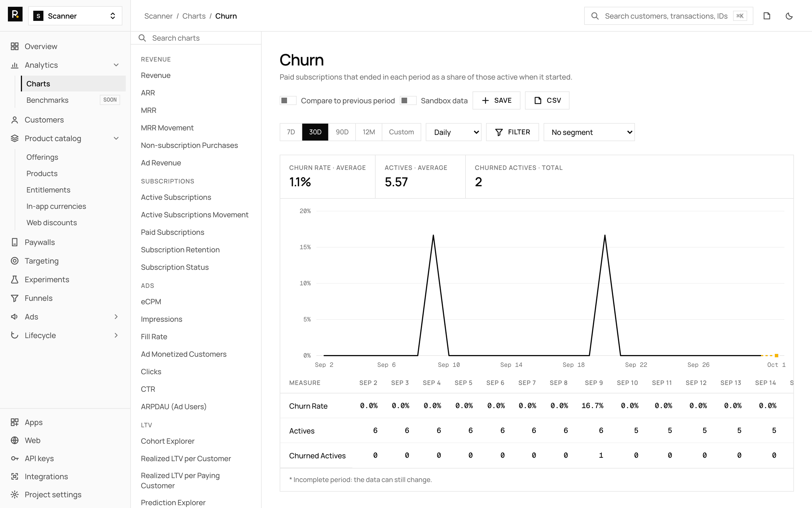Click the Web globe icon
This screenshot has height=508, width=812.
14,441
